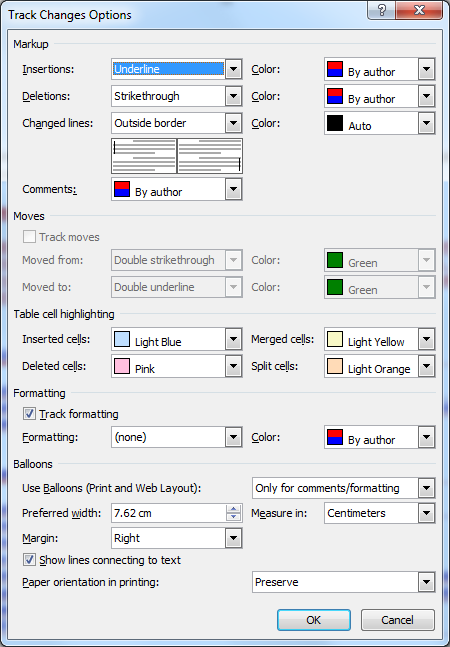Screen dimensions: 450x647
Task: Click the OK button
Action: click(x=314, y=620)
